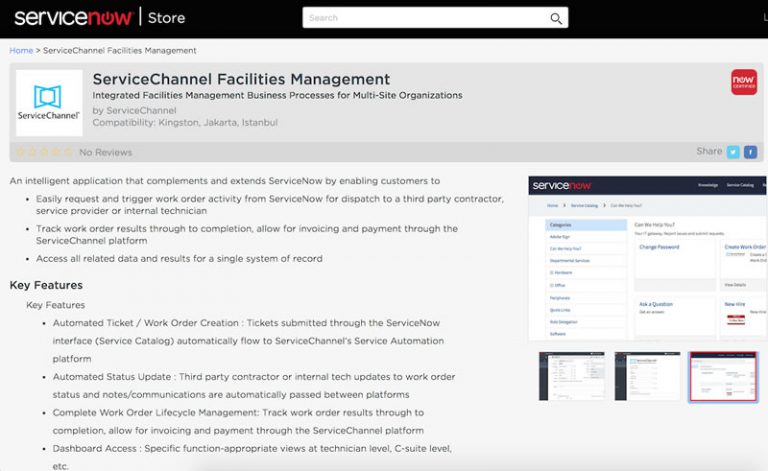768x471 pixels.
Task: Click 'Complete Work Order Lifecycle Management' bullet
Action: [x=238, y=421]
